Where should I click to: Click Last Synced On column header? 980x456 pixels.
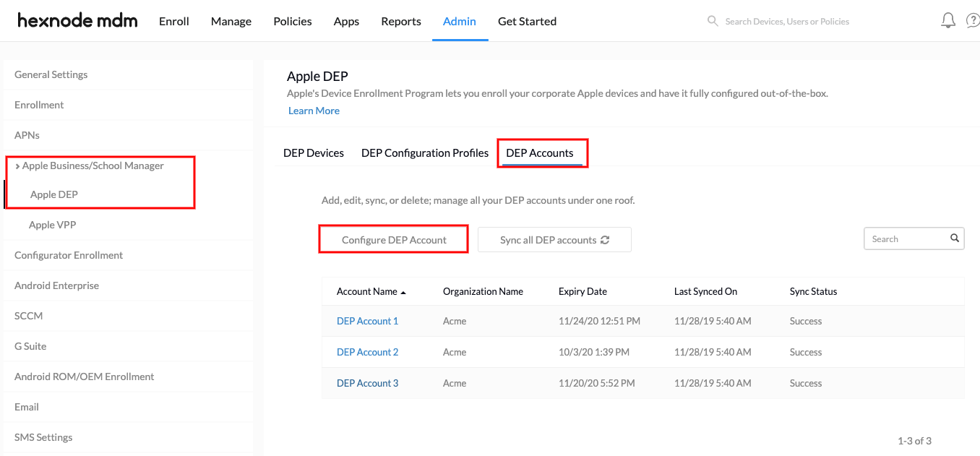(705, 291)
